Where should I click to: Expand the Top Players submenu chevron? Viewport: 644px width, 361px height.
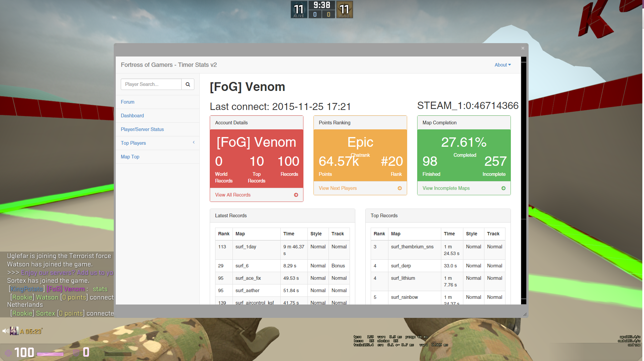[194, 142]
